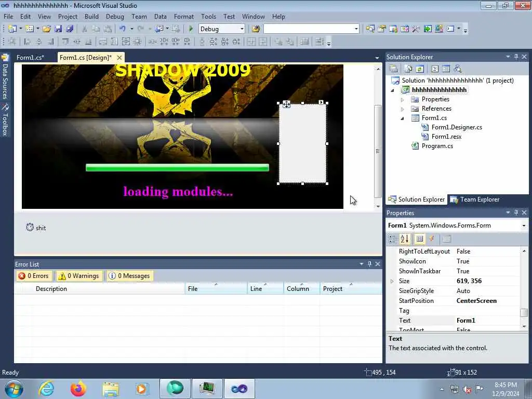Screen dimensions: 532x399
Task: Expand the Properties node in Solution Explorer
Action: (x=403, y=100)
